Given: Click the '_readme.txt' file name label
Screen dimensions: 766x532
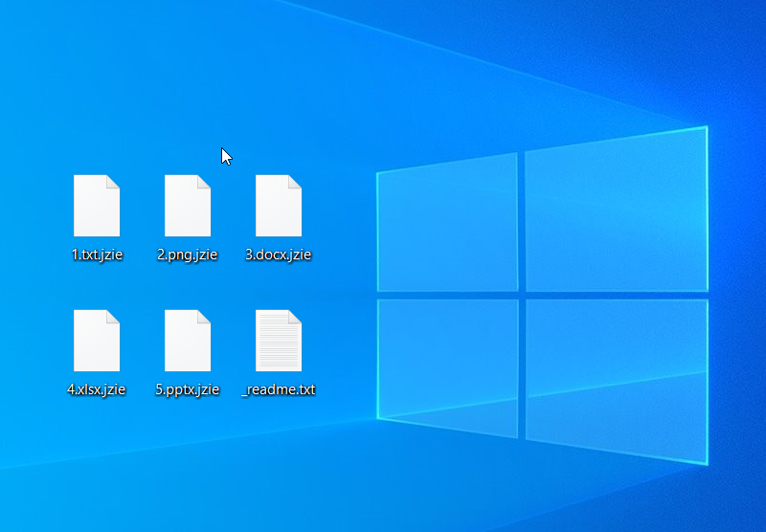Looking at the screenshot, I should point(279,389).
